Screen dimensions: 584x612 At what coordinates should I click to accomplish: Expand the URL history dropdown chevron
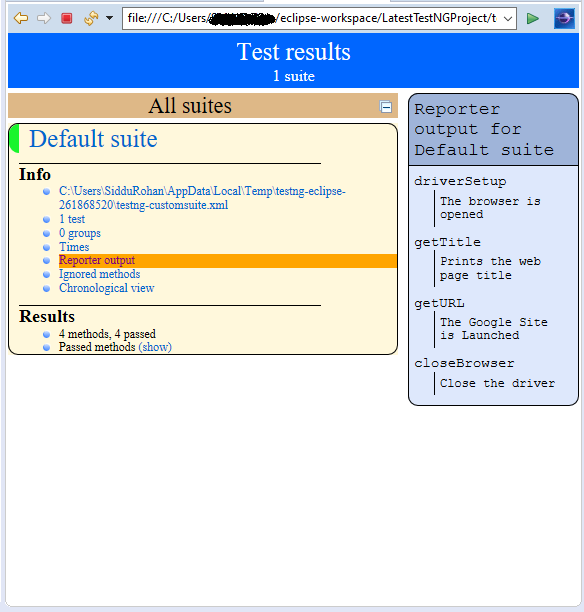(x=508, y=18)
